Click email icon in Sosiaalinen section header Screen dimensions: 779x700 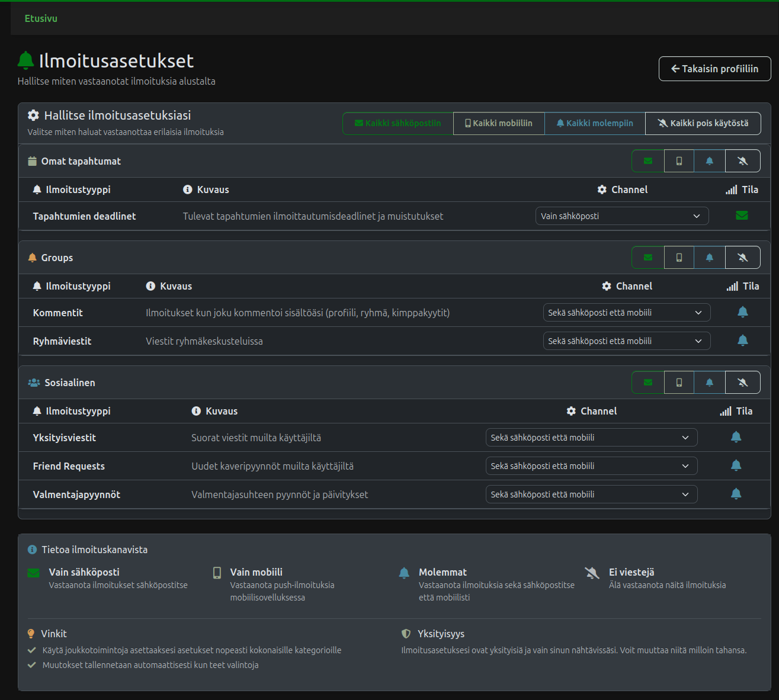[648, 383]
